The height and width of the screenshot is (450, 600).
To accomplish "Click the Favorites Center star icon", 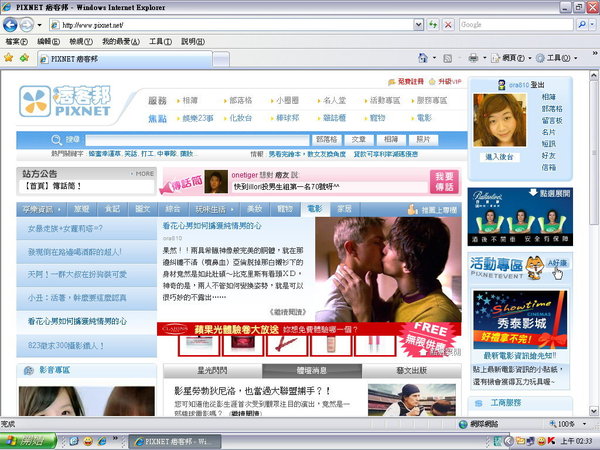I will [x=8, y=58].
